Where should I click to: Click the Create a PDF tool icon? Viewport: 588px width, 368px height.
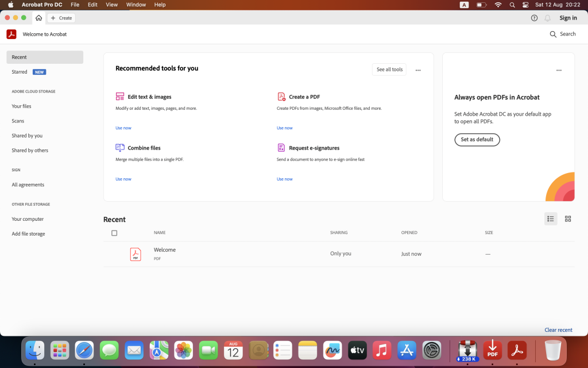click(x=281, y=97)
